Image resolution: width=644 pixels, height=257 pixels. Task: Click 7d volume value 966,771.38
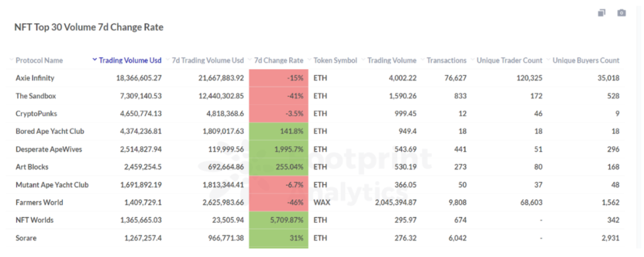pos(225,237)
